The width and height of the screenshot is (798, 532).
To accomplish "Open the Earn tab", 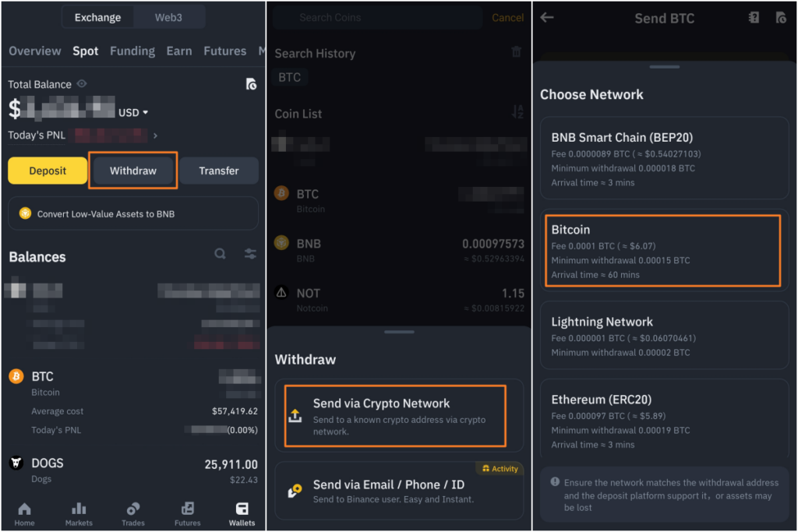I will tap(179, 51).
